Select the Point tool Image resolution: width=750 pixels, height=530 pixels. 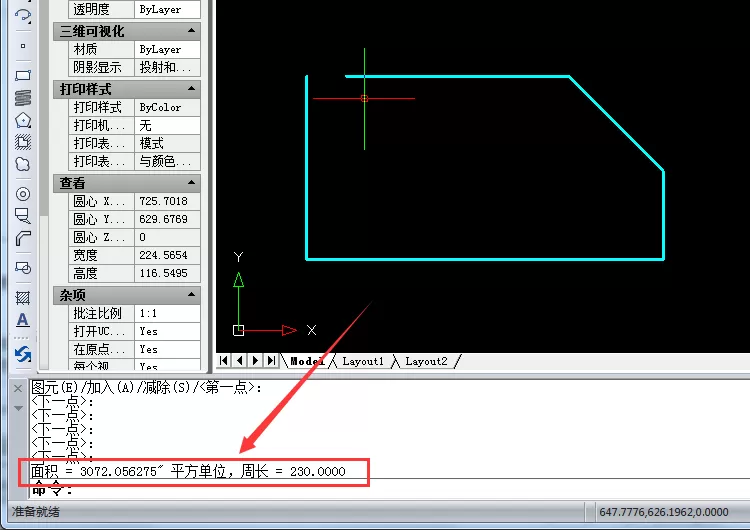coord(22,46)
